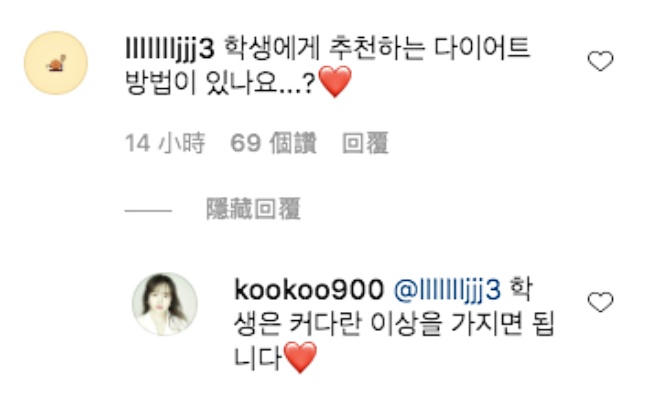Open the llllllljjj3 round yellow profile picture
650x400 pixels.
pos(56,63)
